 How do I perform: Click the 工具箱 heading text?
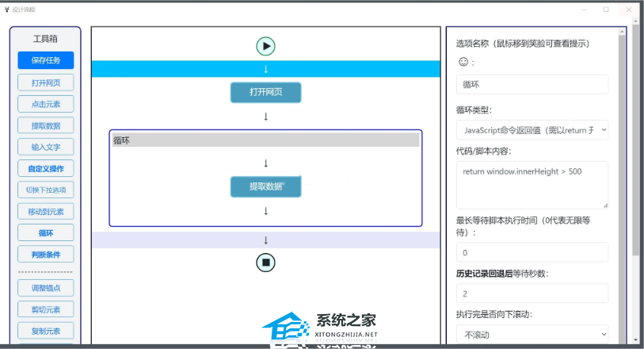click(45, 39)
